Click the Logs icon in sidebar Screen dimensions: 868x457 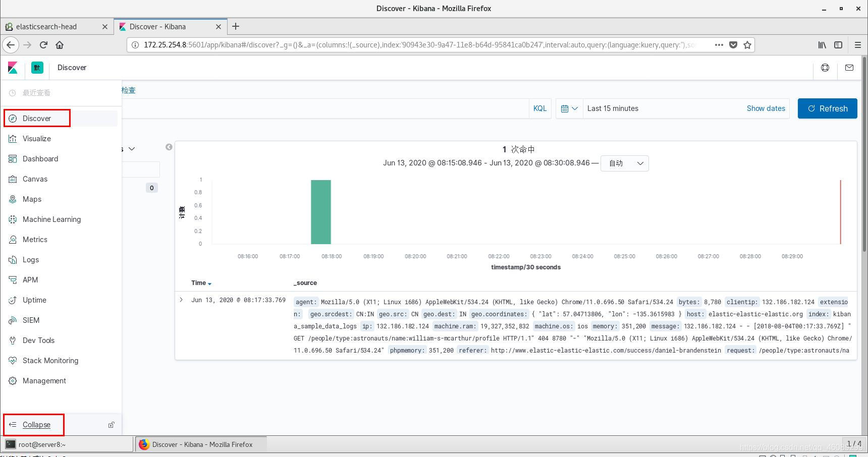tap(13, 260)
